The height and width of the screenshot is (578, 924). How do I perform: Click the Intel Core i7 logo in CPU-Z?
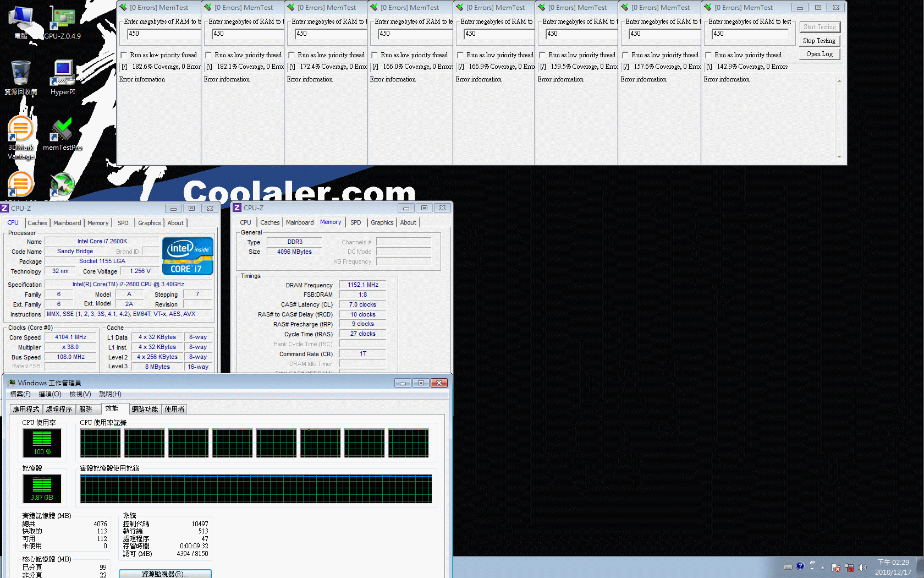click(x=188, y=256)
